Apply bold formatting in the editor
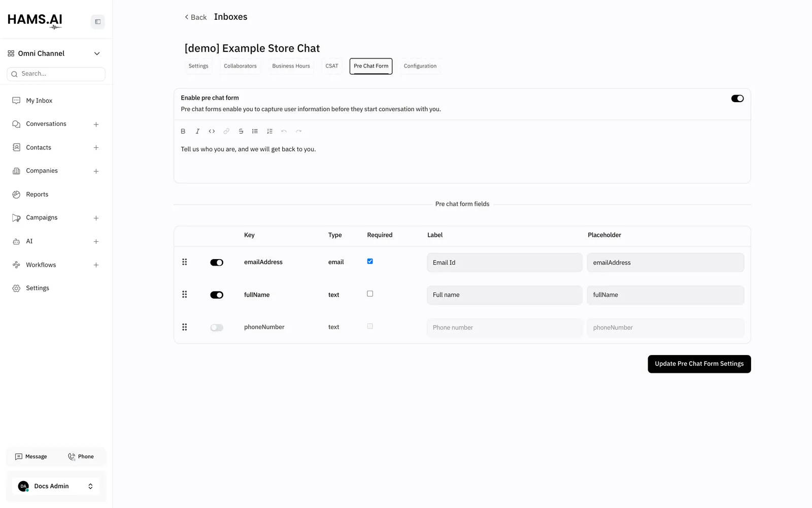This screenshot has width=812, height=508. (x=183, y=131)
